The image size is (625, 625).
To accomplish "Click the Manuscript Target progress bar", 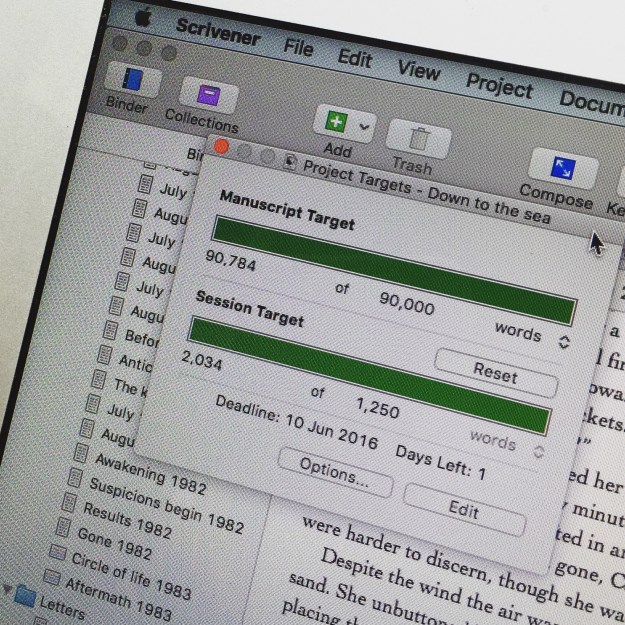I will coord(393,269).
